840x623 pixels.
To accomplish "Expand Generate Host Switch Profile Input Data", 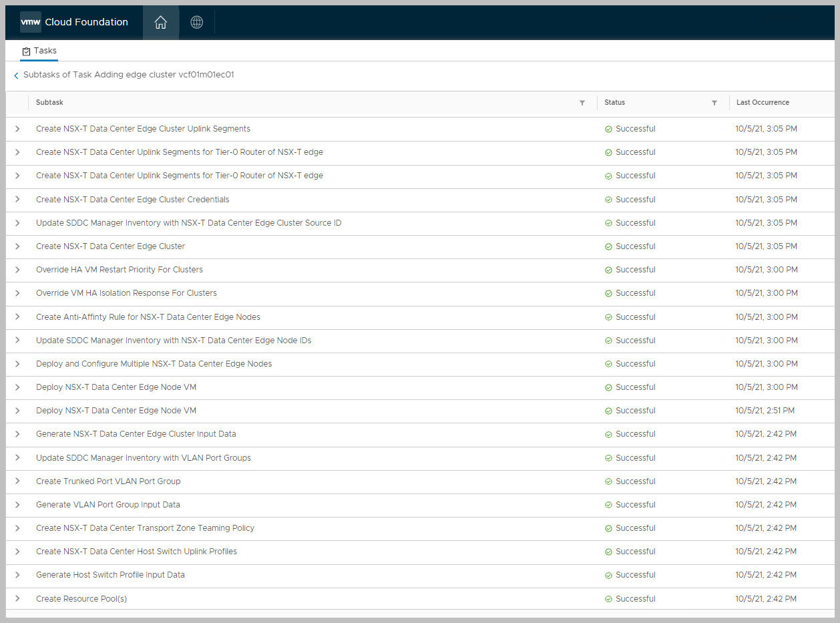I will pyautogui.click(x=17, y=575).
